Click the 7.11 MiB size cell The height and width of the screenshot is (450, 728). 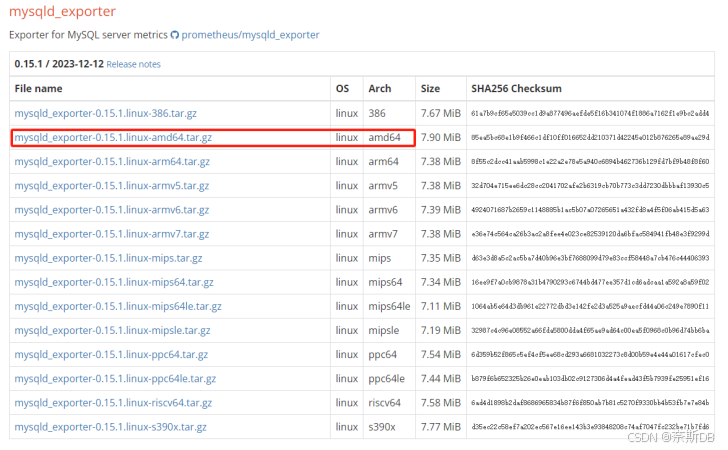click(x=441, y=307)
